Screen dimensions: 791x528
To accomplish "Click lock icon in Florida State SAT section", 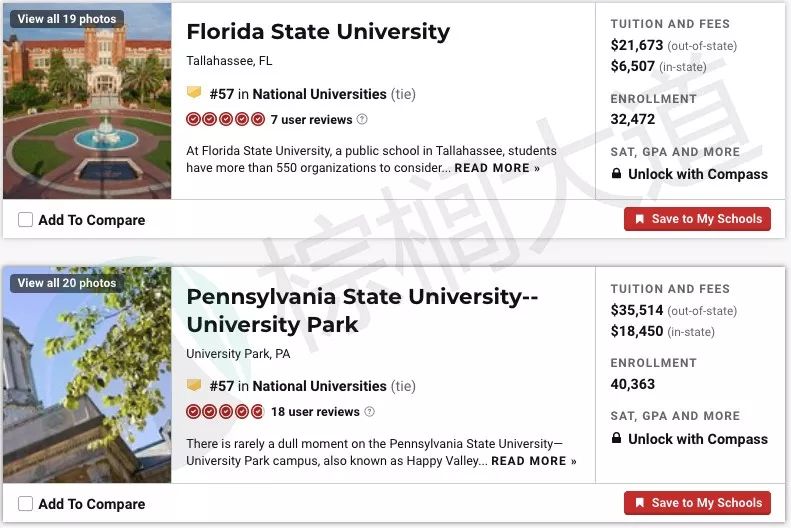I will (616, 173).
